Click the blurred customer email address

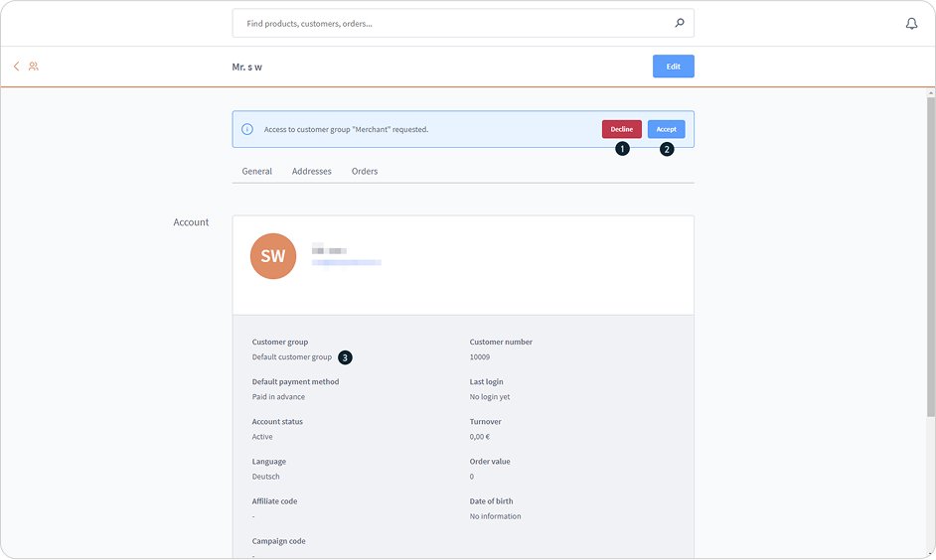click(x=347, y=263)
